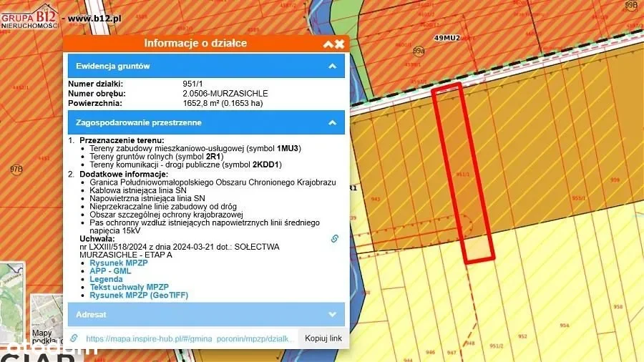Collapse the Informacje o działce panel
Viewport: 644px width, 362px height.
point(328,44)
